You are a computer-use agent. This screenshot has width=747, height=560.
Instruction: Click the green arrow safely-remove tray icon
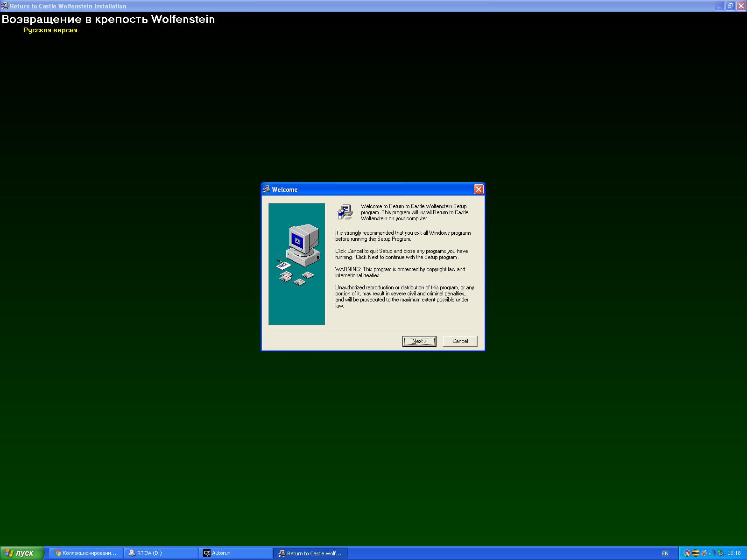pyautogui.click(x=720, y=553)
